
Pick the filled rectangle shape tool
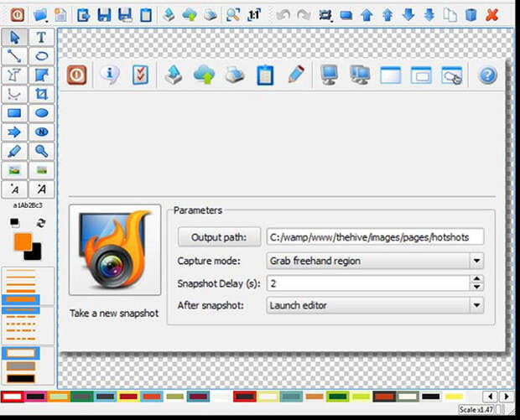[14, 113]
